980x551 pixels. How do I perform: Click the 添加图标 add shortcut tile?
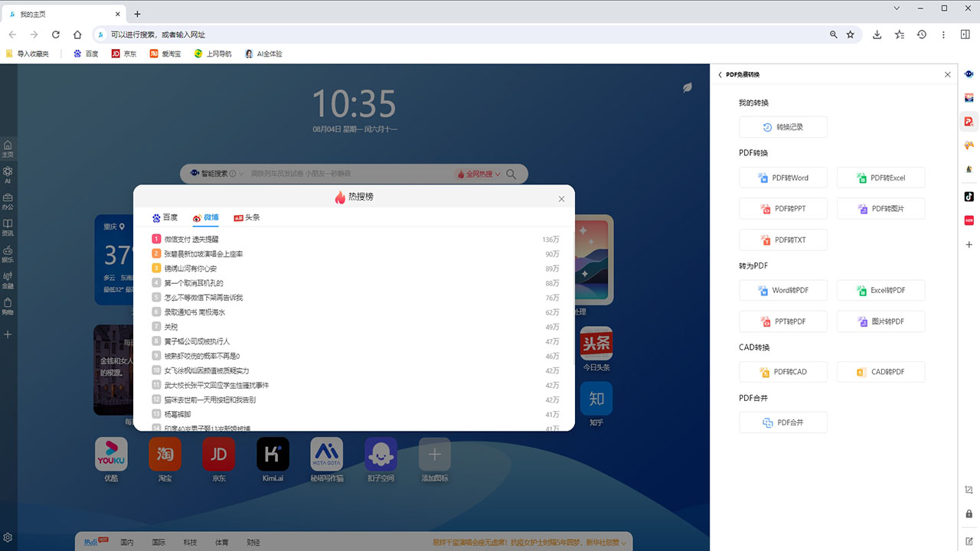click(x=434, y=454)
